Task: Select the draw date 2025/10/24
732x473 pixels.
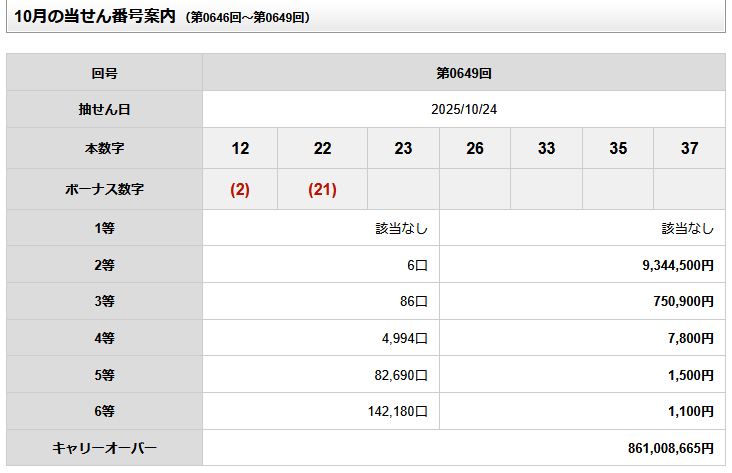Action: [463, 109]
